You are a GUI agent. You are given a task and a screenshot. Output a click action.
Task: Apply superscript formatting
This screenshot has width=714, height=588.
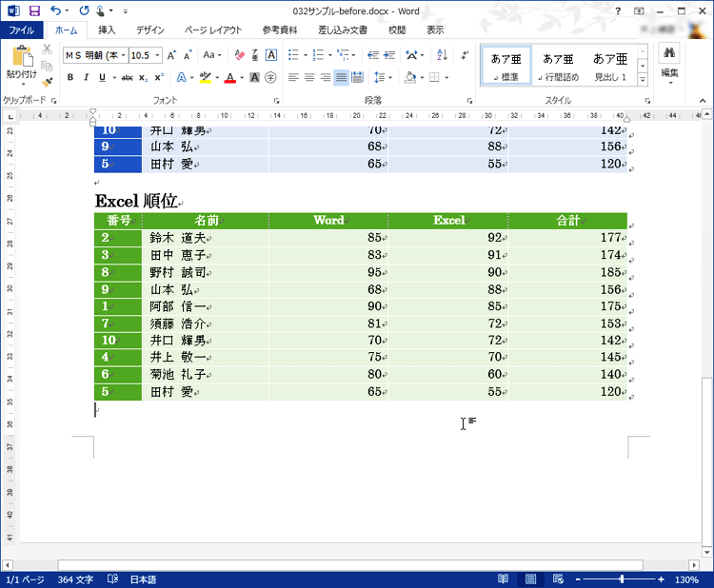click(x=159, y=77)
